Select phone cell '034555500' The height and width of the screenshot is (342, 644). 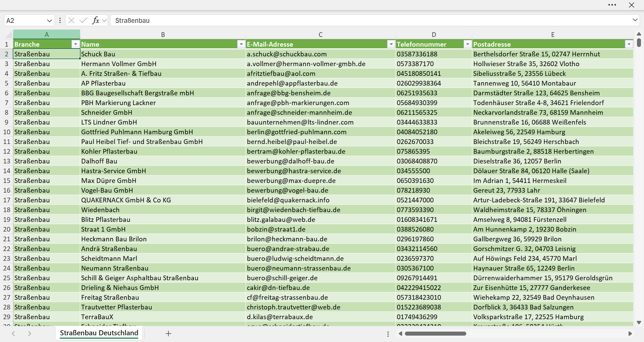click(x=434, y=171)
